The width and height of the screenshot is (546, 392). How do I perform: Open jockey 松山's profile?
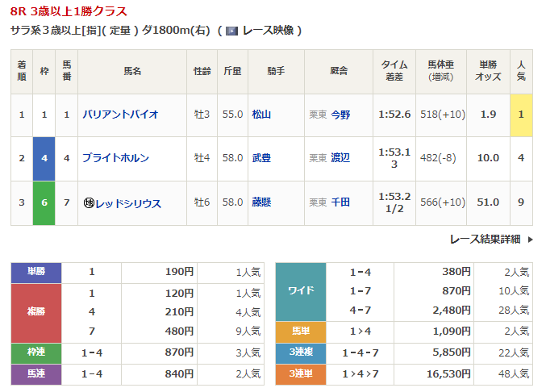pyautogui.click(x=261, y=115)
